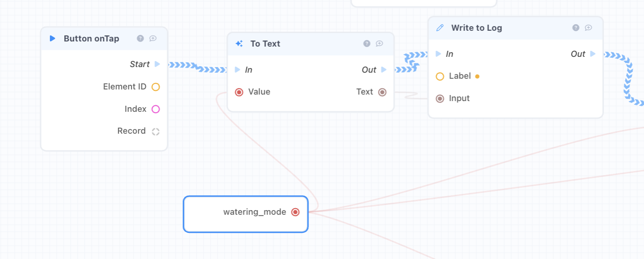
Task: Click the Write to Log pencil icon
Action: point(440,28)
